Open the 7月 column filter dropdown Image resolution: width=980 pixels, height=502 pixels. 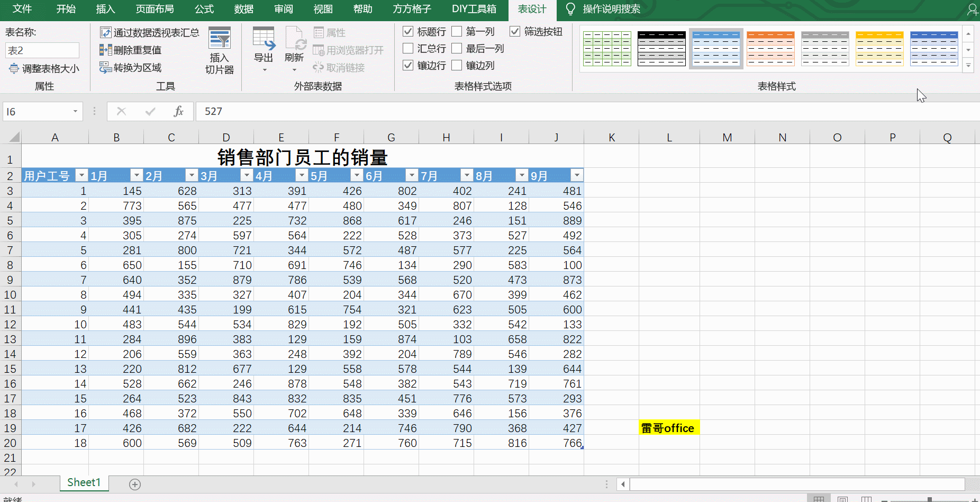467,175
